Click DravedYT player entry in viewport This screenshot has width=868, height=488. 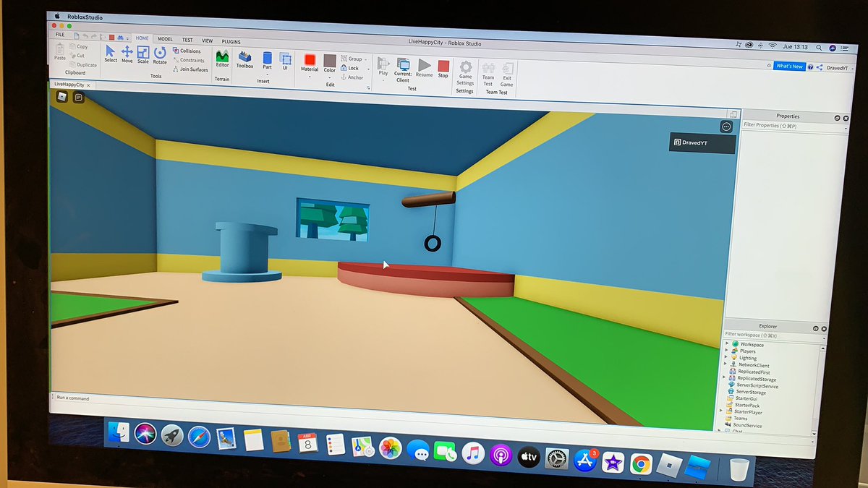coord(702,142)
